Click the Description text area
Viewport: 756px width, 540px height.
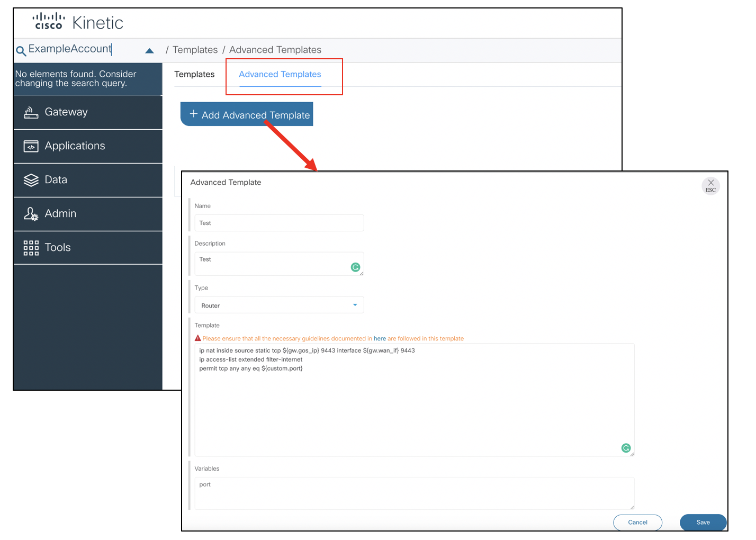pyautogui.click(x=279, y=264)
